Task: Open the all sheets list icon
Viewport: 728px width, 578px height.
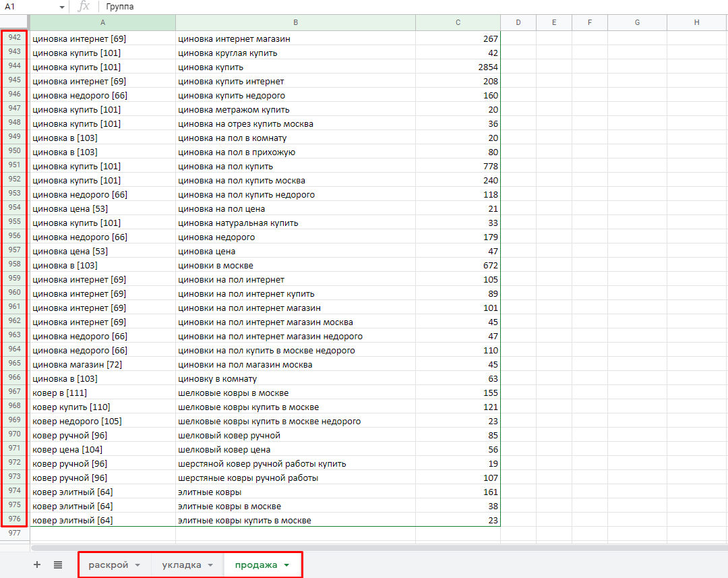Action: click(x=58, y=565)
